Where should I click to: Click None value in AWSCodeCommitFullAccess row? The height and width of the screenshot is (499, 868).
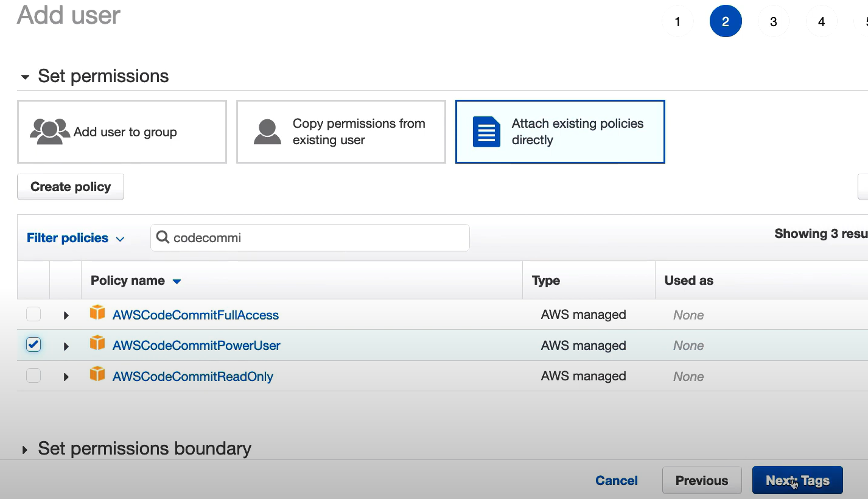[x=688, y=315]
